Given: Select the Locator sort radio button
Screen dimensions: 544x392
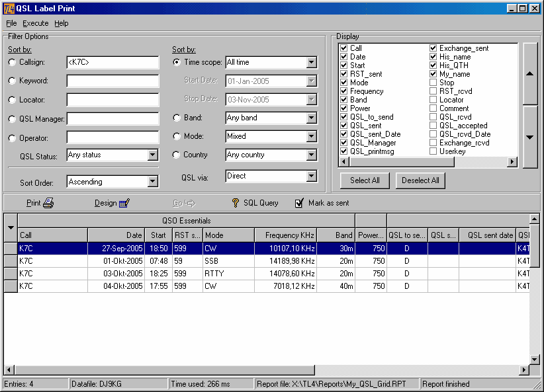Looking at the screenshot, I should pyautogui.click(x=12, y=100).
